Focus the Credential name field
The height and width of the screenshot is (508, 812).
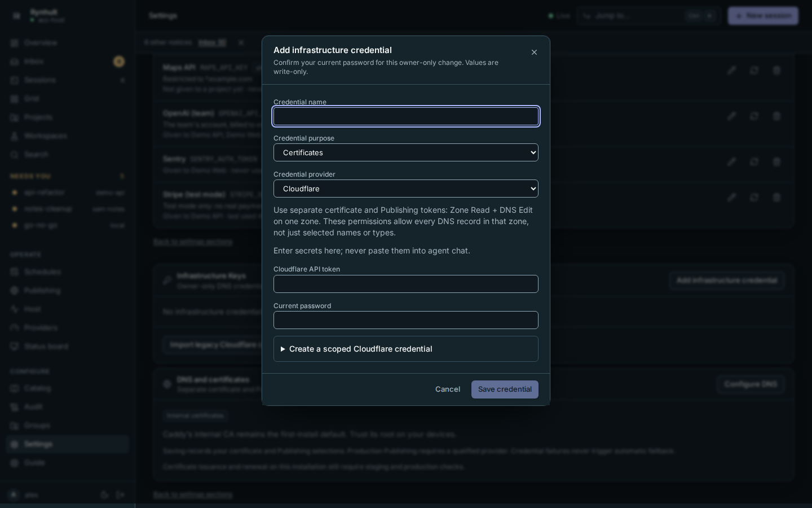[406, 116]
